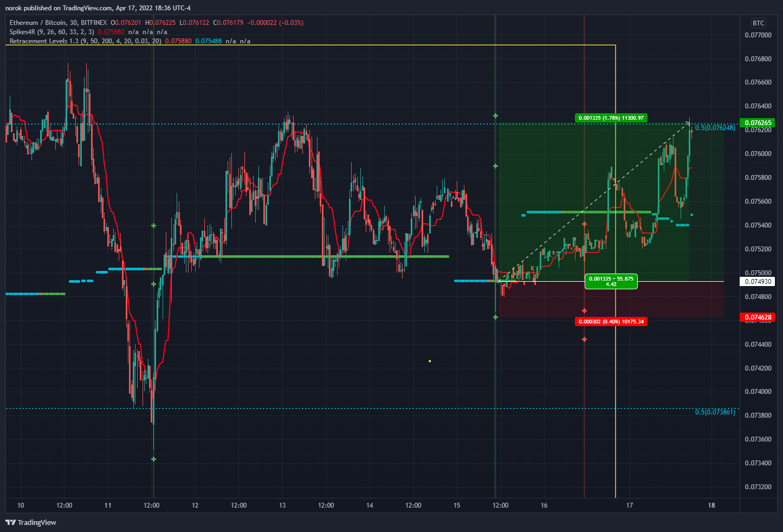Click date 18 on the time axis
Image resolution: width=783 pixels, height=532 pixels.
711,505
